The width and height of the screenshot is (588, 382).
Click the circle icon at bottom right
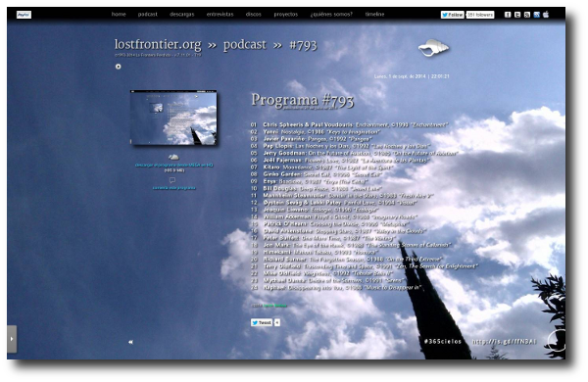click(556, 341)
